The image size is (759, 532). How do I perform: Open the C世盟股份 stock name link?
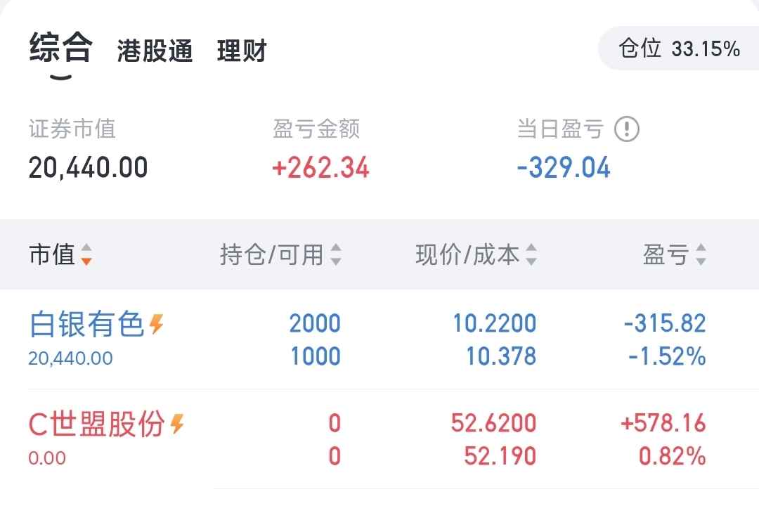pos(96,424)
